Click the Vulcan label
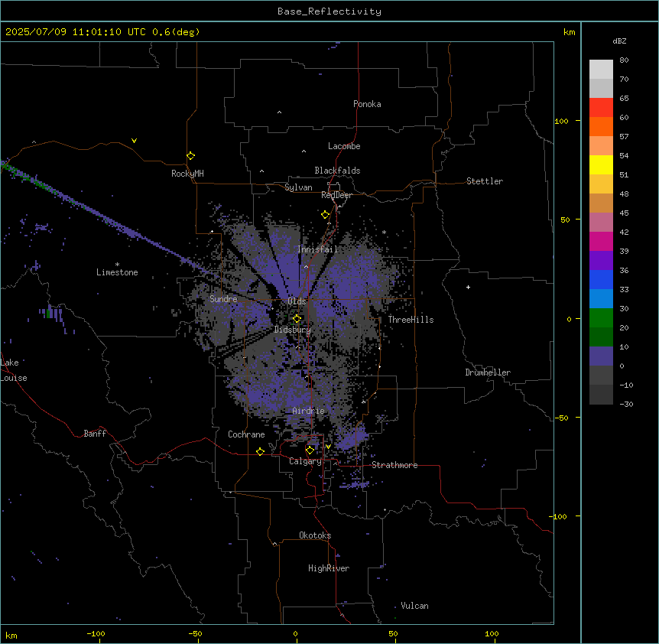The width and height of the screenshot is (659, 644). [x=415, y=606]
